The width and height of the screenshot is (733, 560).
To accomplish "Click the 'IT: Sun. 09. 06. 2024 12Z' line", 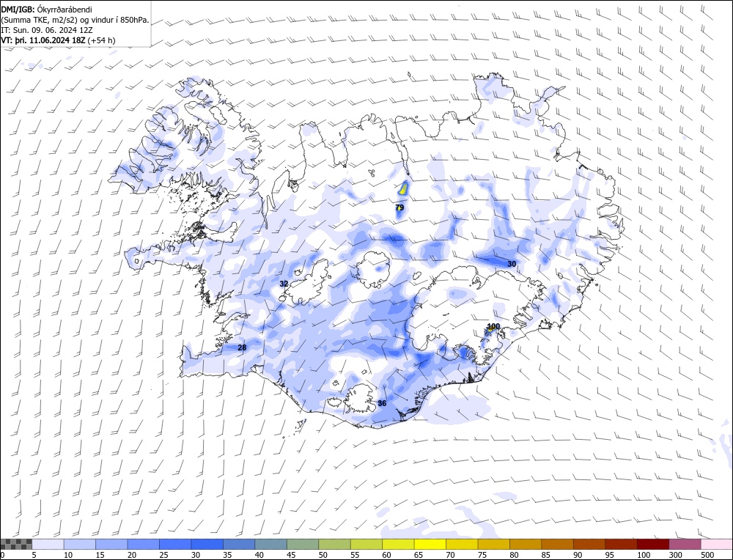I will pyautogui.click(x=47, y=30).
